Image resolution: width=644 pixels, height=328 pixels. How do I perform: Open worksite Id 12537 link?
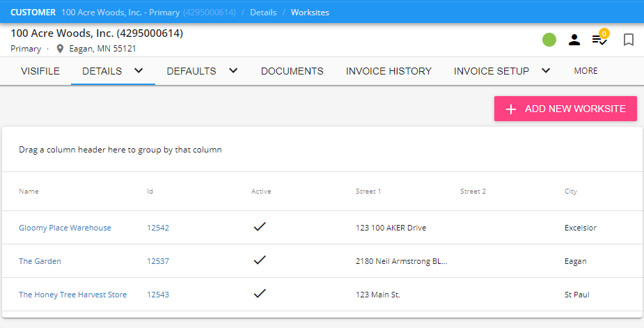point(157,261)
